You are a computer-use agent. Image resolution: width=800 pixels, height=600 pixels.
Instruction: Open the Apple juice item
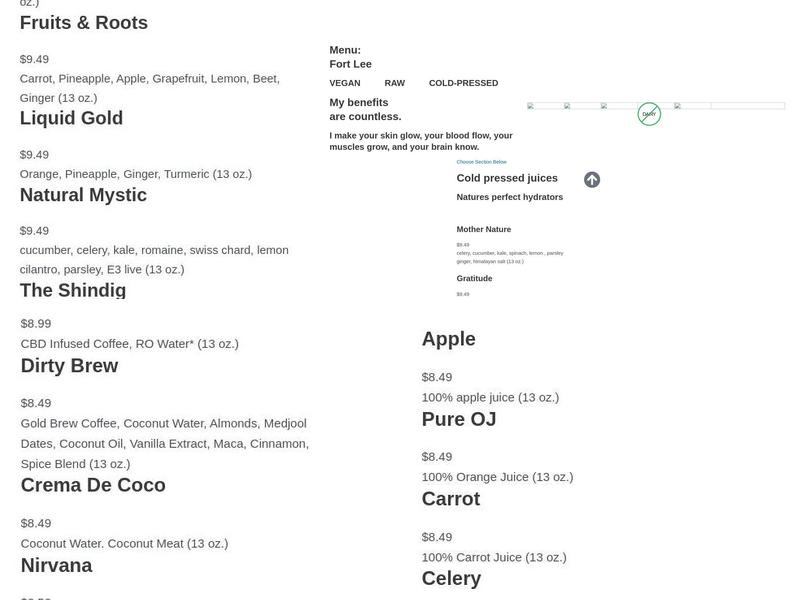point(448,338)
